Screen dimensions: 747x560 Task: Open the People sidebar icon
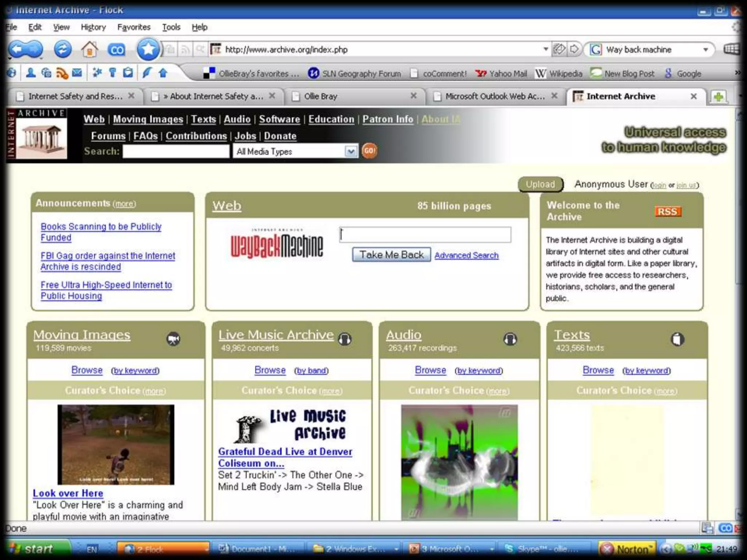click(x=31, y=73)
